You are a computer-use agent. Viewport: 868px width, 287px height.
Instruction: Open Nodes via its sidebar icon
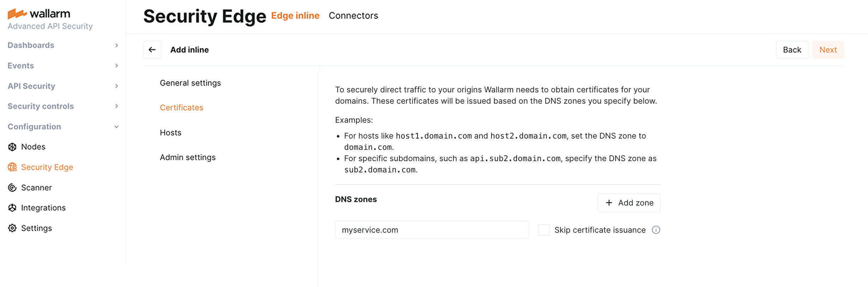12,147
